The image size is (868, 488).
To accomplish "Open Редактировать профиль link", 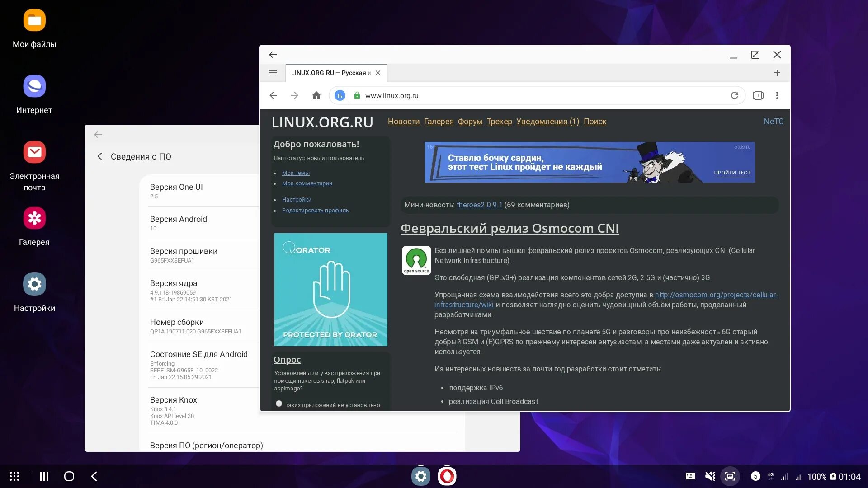I will point(316,211).
